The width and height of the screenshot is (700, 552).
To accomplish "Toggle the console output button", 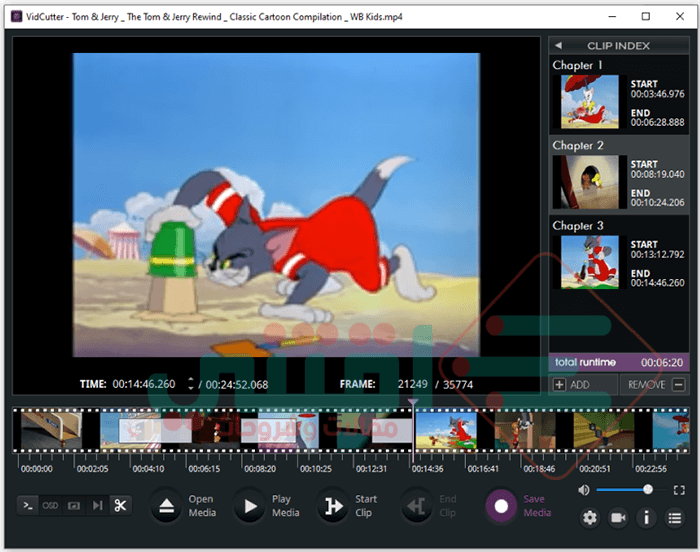I will (28, 506).
